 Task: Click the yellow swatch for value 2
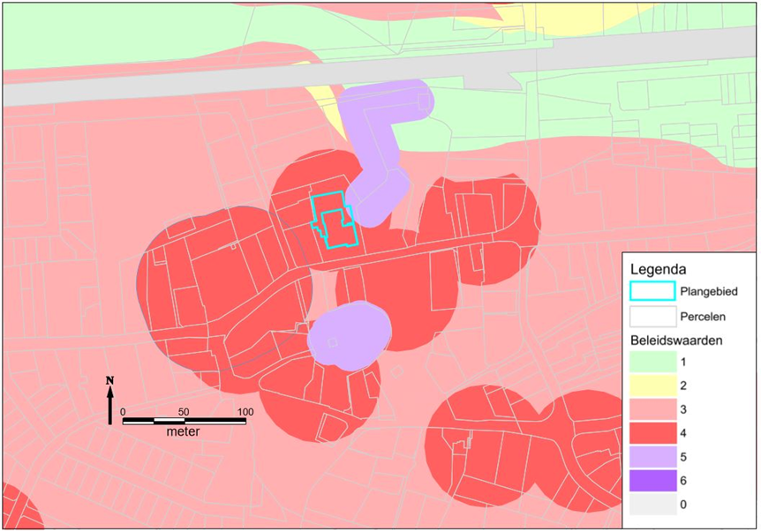click(652, 386)
